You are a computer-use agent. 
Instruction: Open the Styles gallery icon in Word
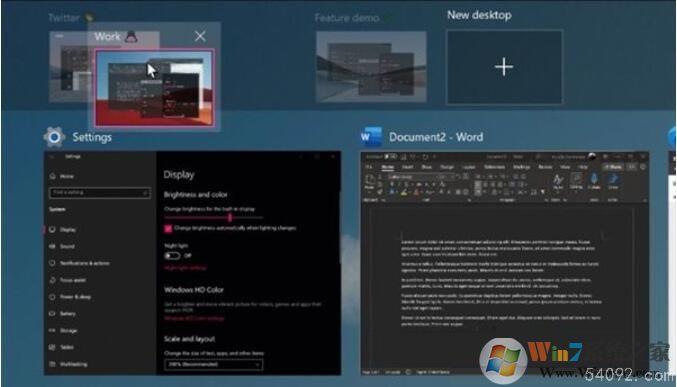(x=559, y=181)
